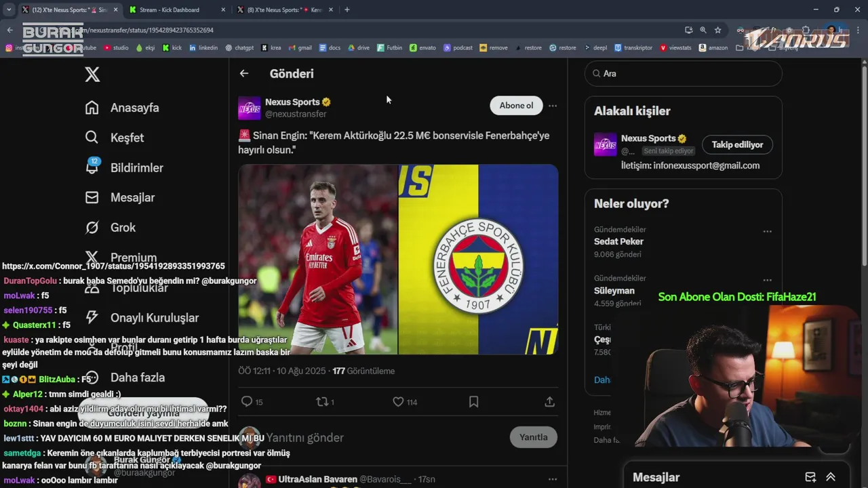Click the 177 Görüntüleme view count
The image size is (868, 488).
point(363,371)
